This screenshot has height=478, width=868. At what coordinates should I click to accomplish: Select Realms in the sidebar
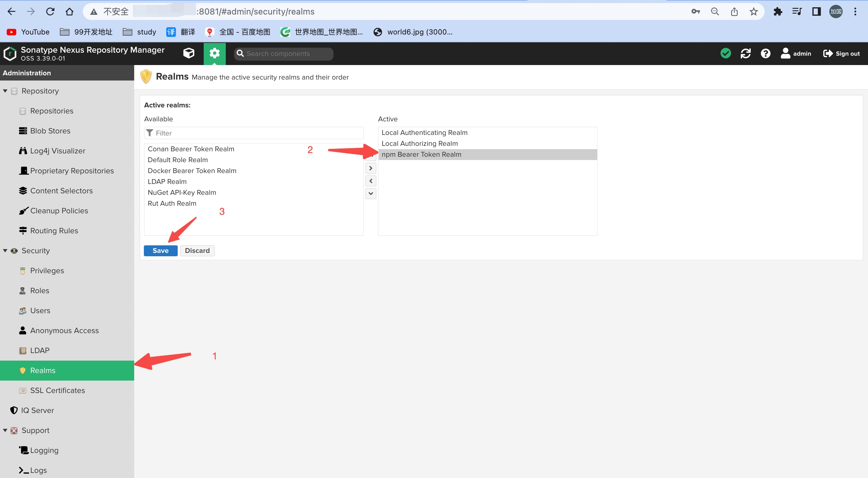[67, 370]
